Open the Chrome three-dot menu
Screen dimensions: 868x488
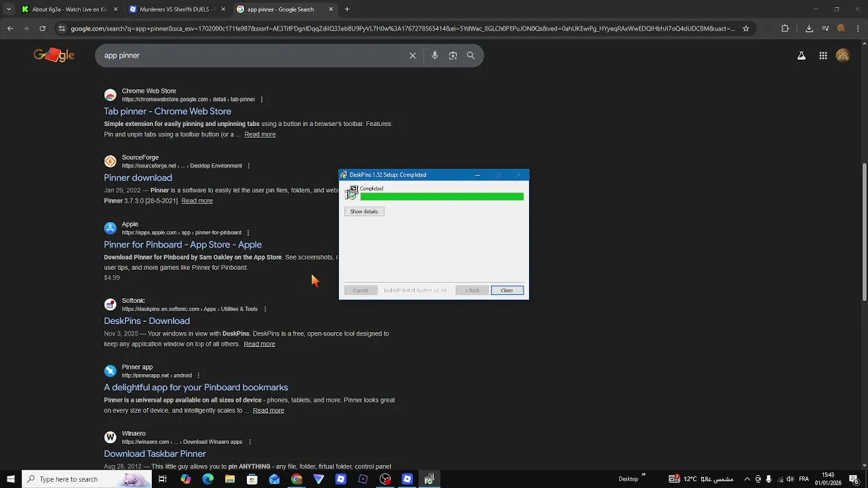coord(857,28)
